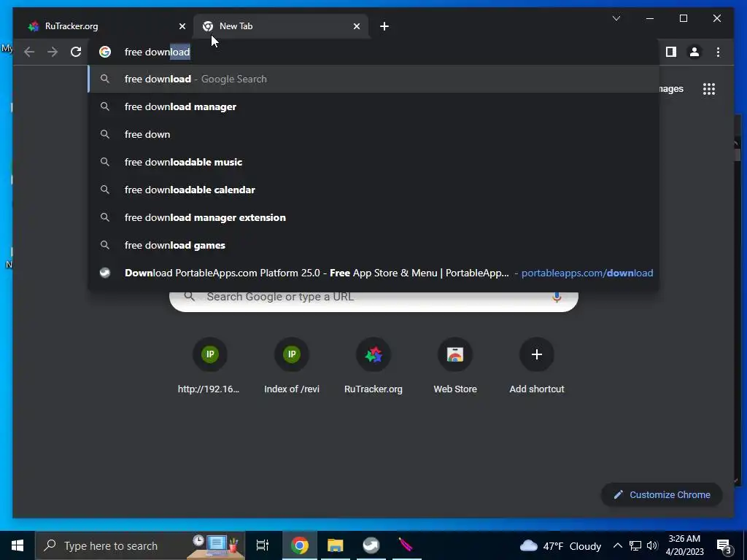Screen dimensions: 747x560
Task: Choose 'free downloadable calendar' suggestion
Action: click(373, 190)
